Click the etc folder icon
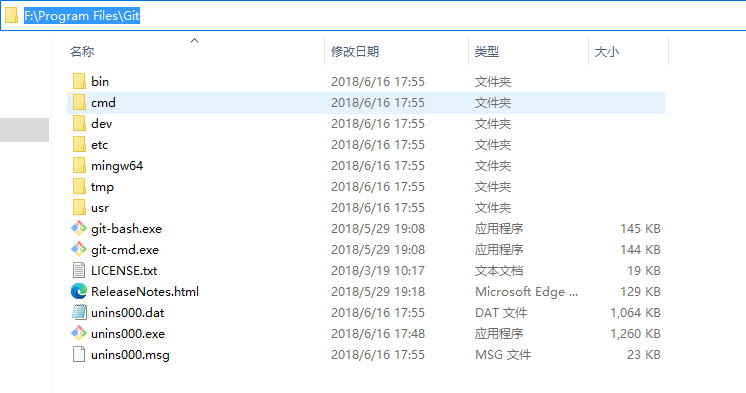 click(79, 144)
